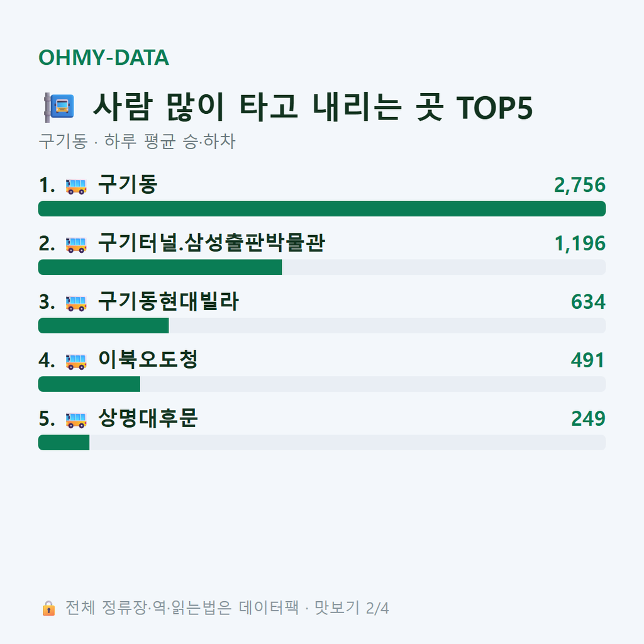
Task: Click the 2,756 ridership value
Action: pyautogui.click(x=579, y=186)
